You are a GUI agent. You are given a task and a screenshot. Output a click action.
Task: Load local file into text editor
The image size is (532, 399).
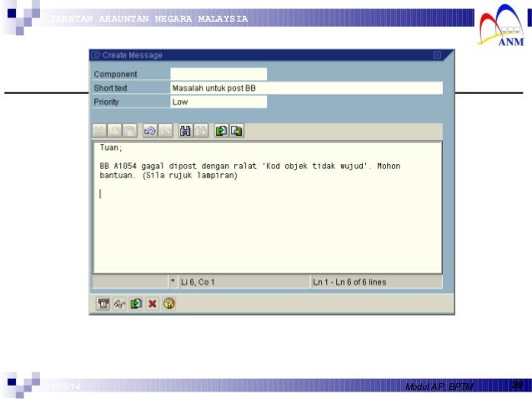(x=221, y=131)
